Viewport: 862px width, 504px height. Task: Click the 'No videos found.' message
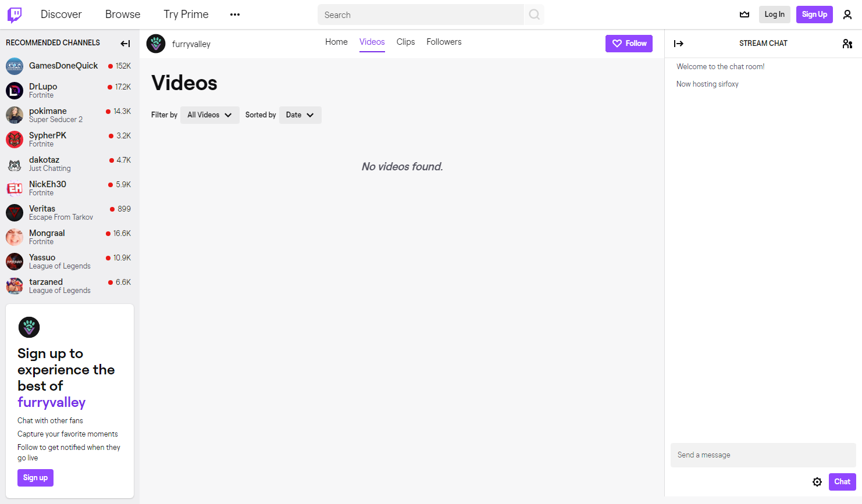pyautogui.click(x=402, y=167)
